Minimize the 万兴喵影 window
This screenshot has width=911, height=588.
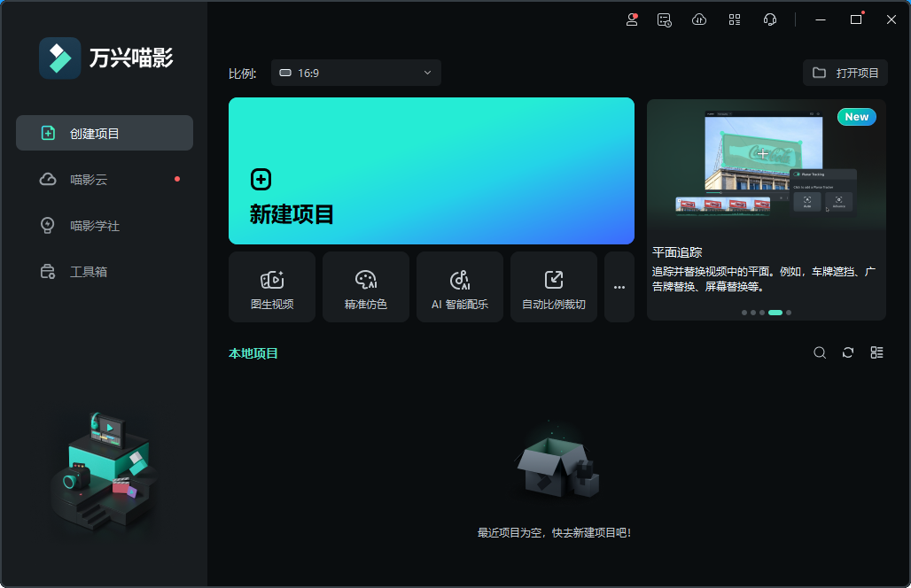pos(821,19)
